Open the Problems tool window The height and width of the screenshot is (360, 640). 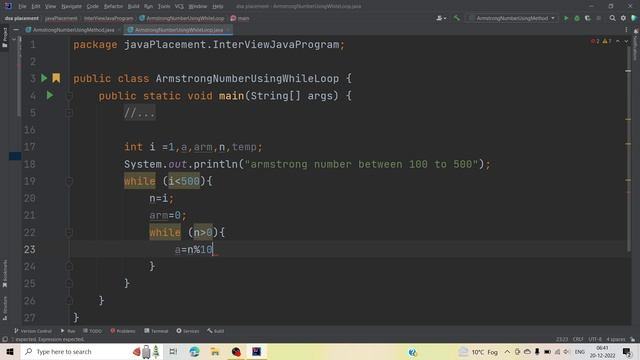click(x=123, y=331)
